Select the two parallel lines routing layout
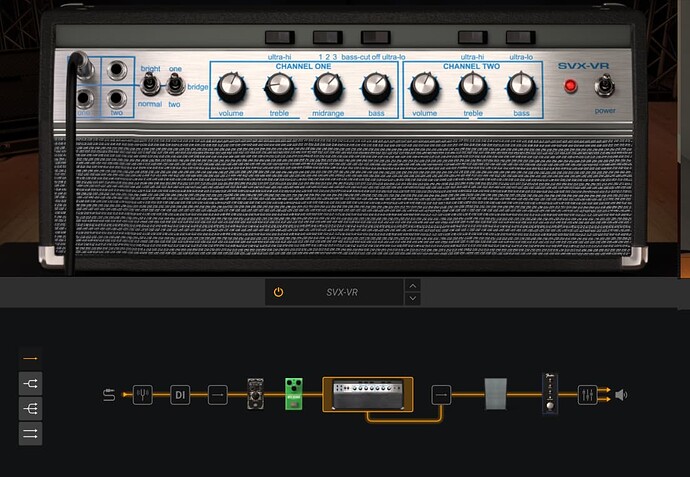This screenshot has width=690, height=477. click(x=30, y=433)
